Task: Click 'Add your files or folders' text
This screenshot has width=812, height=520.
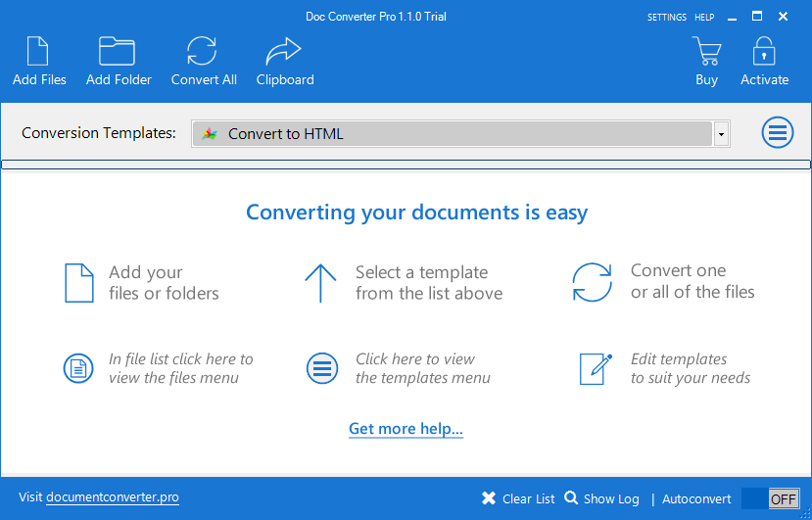Action: (x=164, y=283)
